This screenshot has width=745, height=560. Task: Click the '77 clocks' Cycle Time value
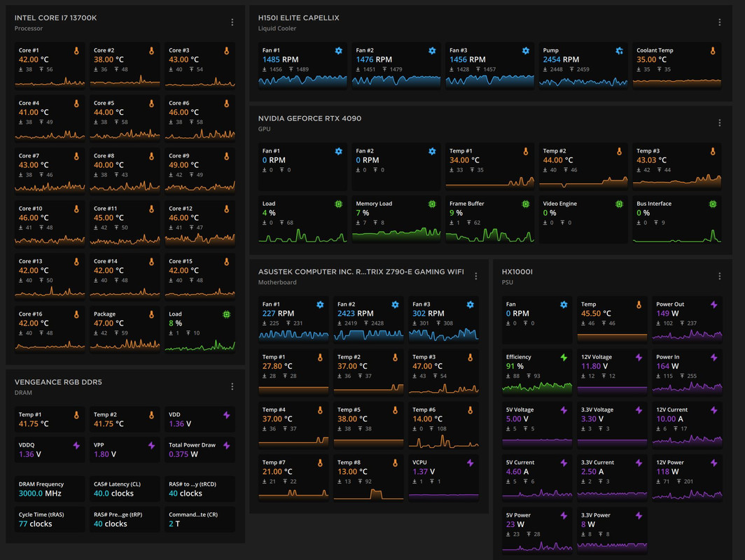35,524
